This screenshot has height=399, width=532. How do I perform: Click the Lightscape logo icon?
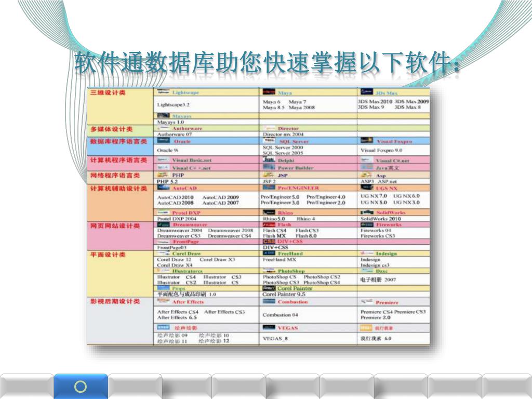pyautogui.click(x=163, y=92)
